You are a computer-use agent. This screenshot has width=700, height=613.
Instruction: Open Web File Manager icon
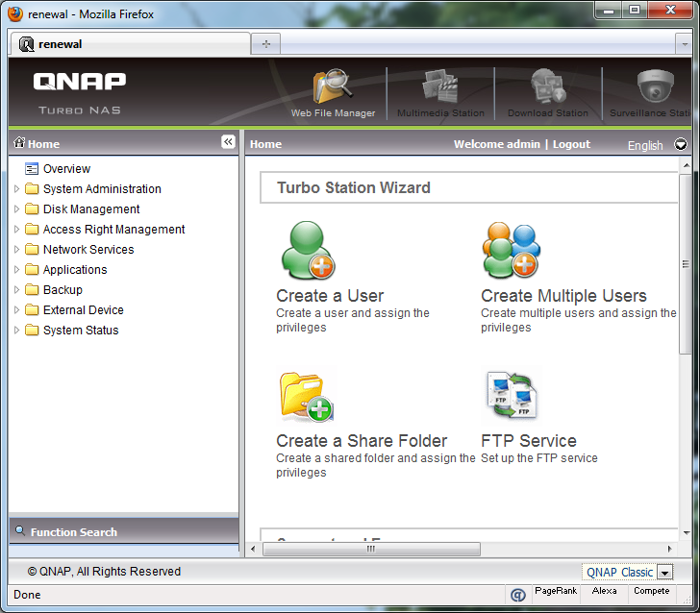point(333,88)
